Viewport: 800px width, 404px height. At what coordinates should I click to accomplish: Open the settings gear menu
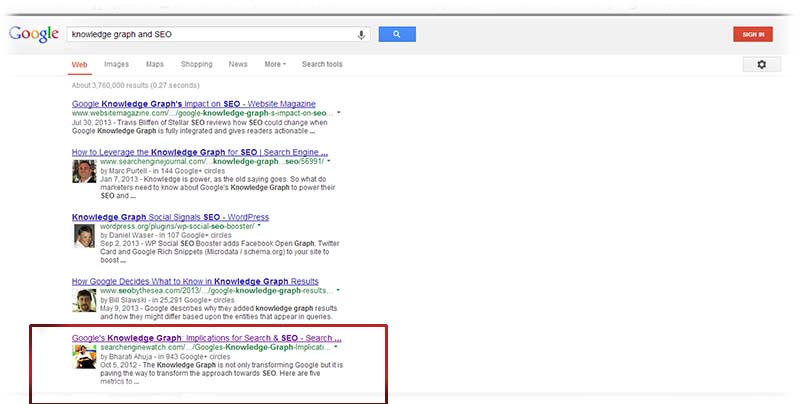click(x=761, y=65)
